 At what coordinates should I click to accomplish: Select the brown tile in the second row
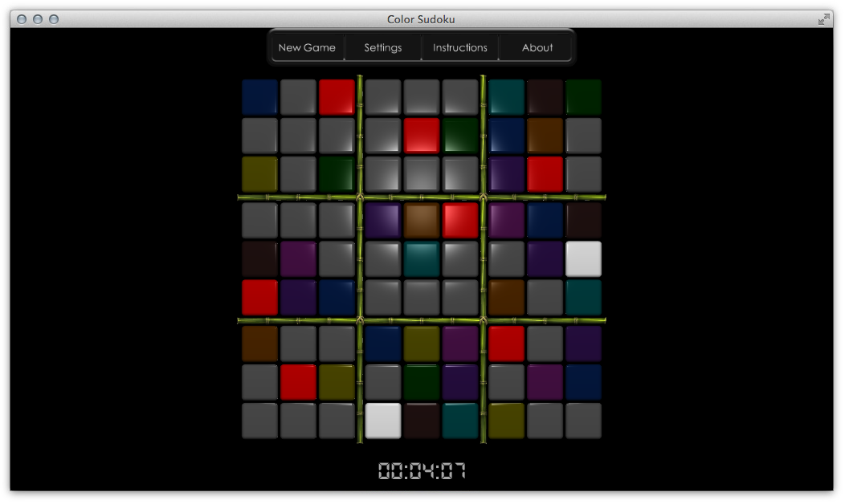pos(545,136)
